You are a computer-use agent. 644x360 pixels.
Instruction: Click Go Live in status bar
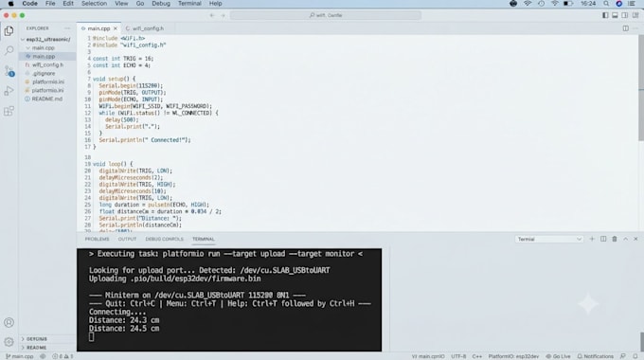click(x=558, y=356)
